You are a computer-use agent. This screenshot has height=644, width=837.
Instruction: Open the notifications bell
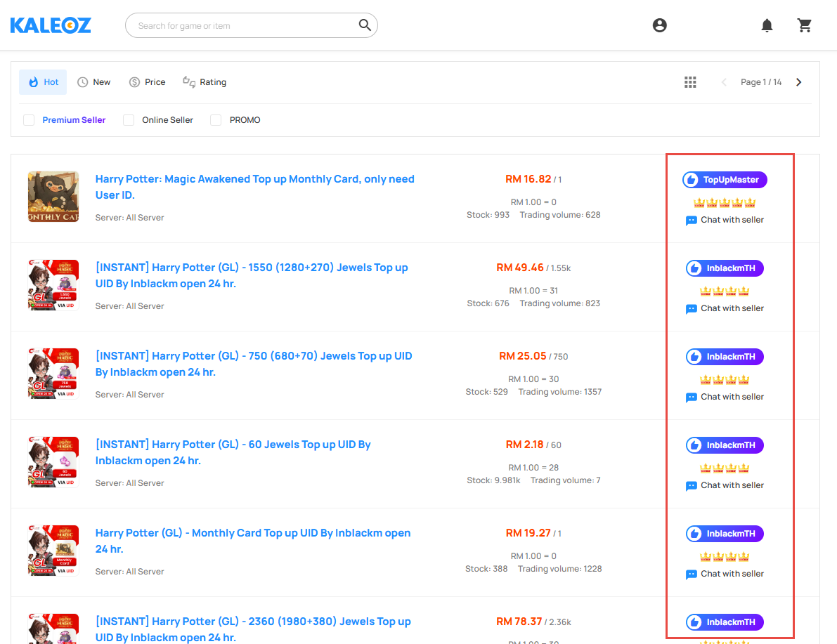(x=767, y=25)
